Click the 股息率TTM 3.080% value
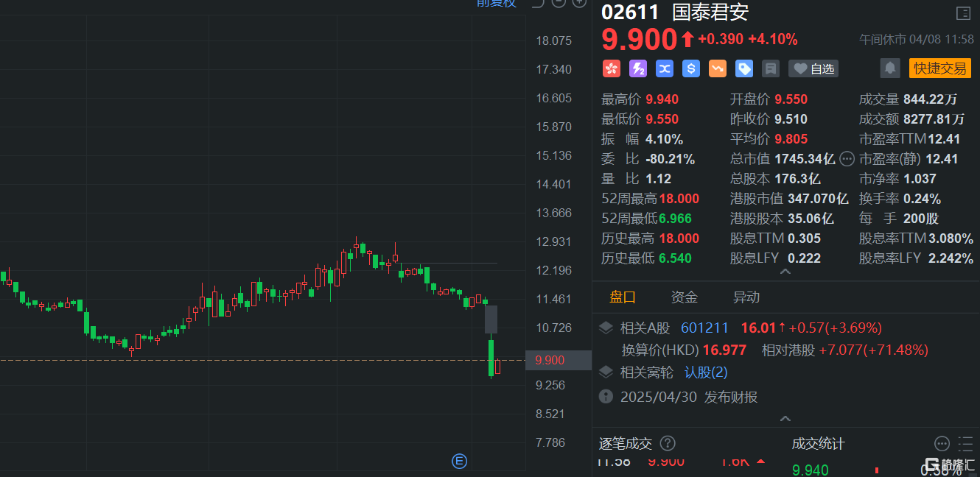The width and height of the screenshot is (980, 477). point(951,239)
